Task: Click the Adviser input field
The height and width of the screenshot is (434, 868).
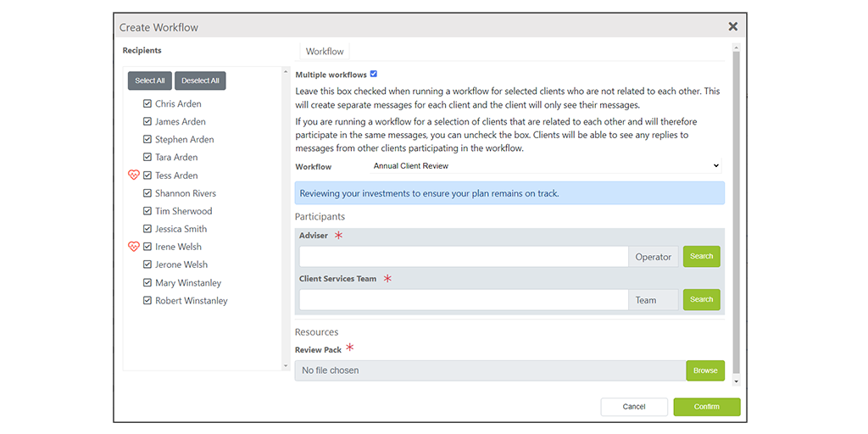Action: pos(464,257)
